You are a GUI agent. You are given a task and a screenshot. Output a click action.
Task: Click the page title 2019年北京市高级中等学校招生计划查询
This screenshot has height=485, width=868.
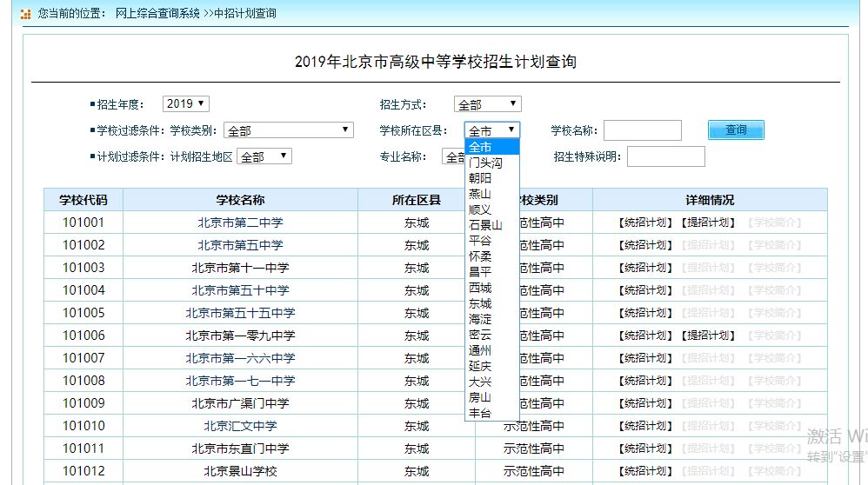[x=436, y=62]
